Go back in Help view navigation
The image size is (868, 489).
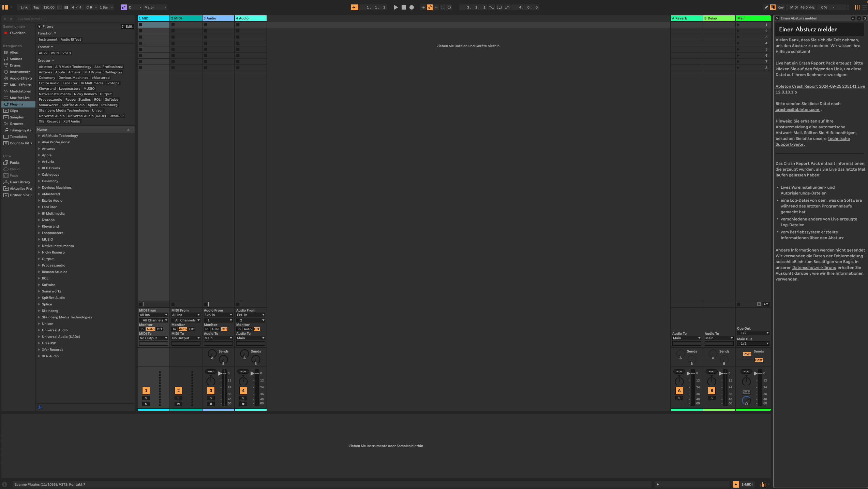point(853,18)
